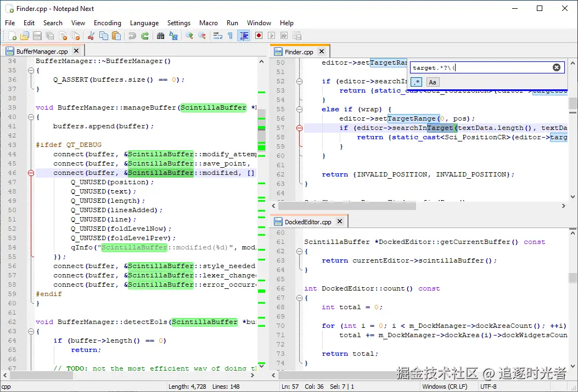Click the DockedEditor.cpp tab file icon
This screenshot has width=578, height=392.
click(278, 221)
